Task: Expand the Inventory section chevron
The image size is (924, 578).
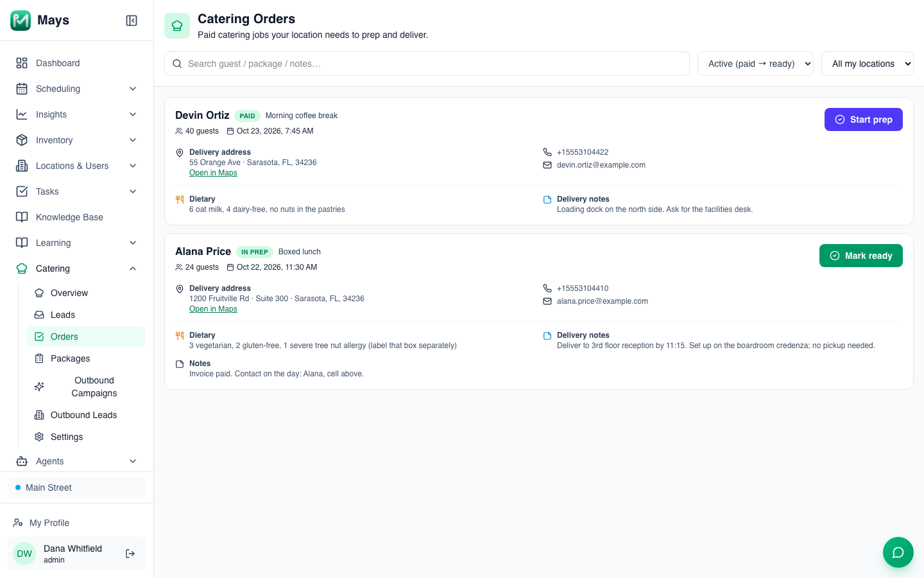Action: click(x=133, y=140)
